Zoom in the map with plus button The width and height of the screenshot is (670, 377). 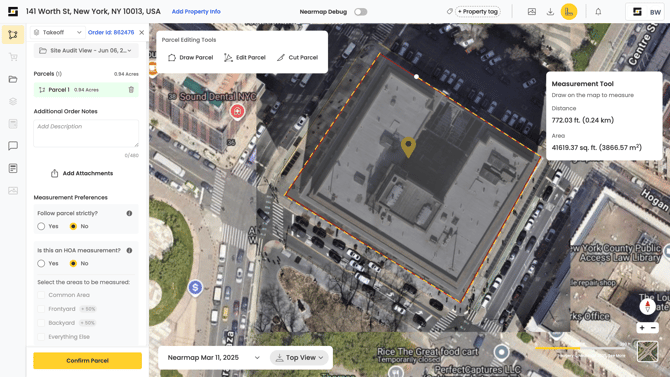click(x=642, y=328)
